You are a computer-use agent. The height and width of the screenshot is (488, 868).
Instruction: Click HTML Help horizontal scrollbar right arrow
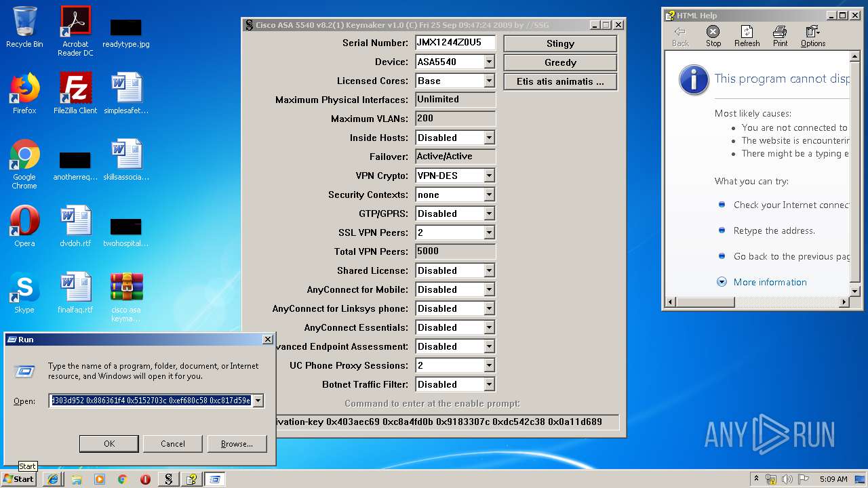coord(845,302)
